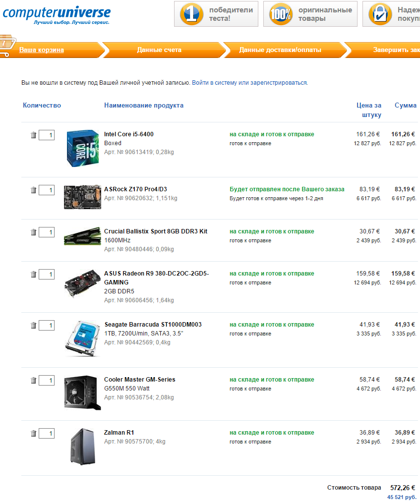Remove Zalman R1 with trash icon
The height and width of the screenshot is (504, 420).
[33, 433]
